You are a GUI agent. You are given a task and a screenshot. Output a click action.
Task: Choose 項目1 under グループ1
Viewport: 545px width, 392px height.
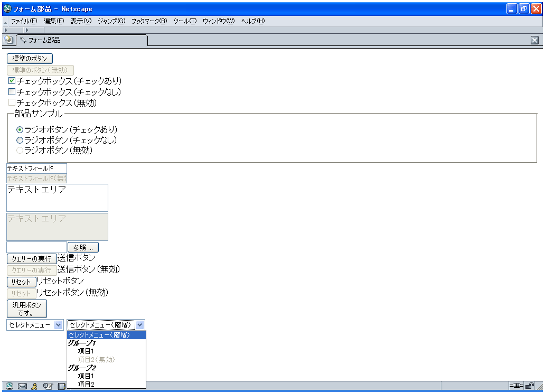[106, 351]
